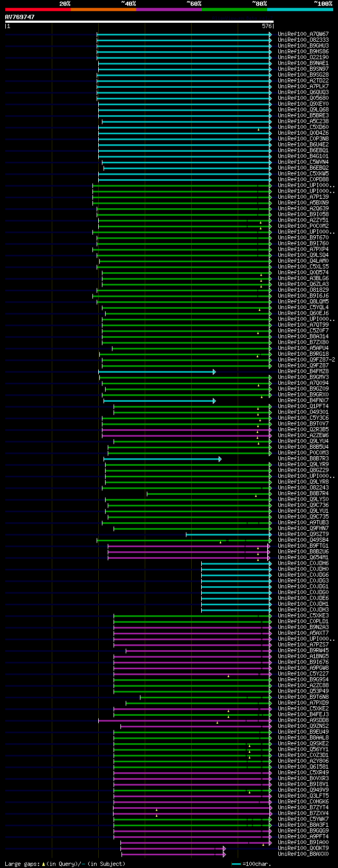Screen dimensions: 338x868
Task: Select hit label UniRef100_C5WVN4
Action: coord(303,162)
